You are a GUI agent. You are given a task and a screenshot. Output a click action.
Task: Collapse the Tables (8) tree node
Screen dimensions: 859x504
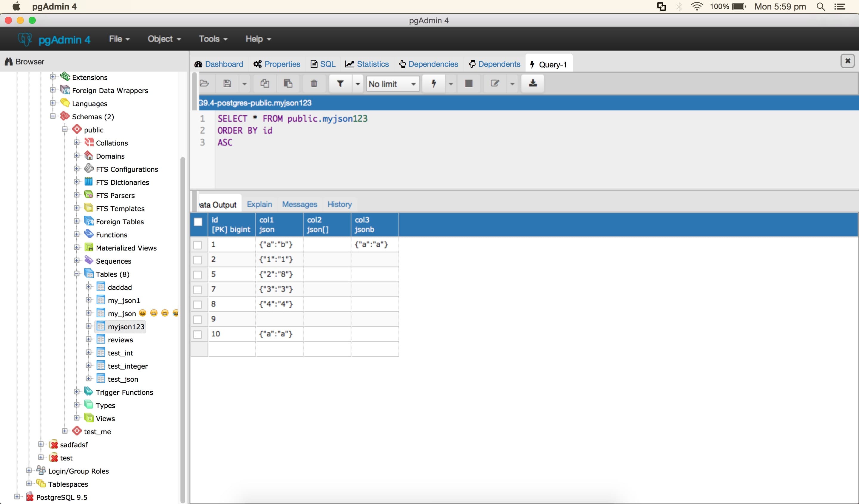tap(77, 274)
